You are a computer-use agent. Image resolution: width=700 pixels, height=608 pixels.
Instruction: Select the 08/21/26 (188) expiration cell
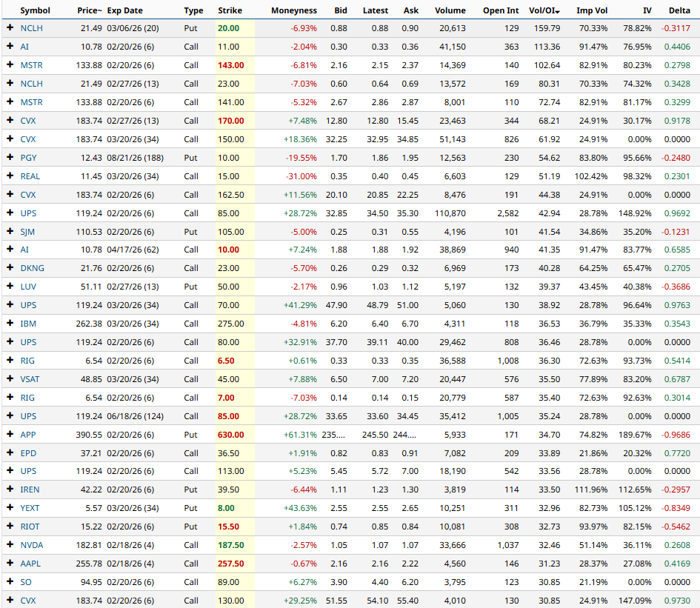pyautogui.click(x=136, y=158)
